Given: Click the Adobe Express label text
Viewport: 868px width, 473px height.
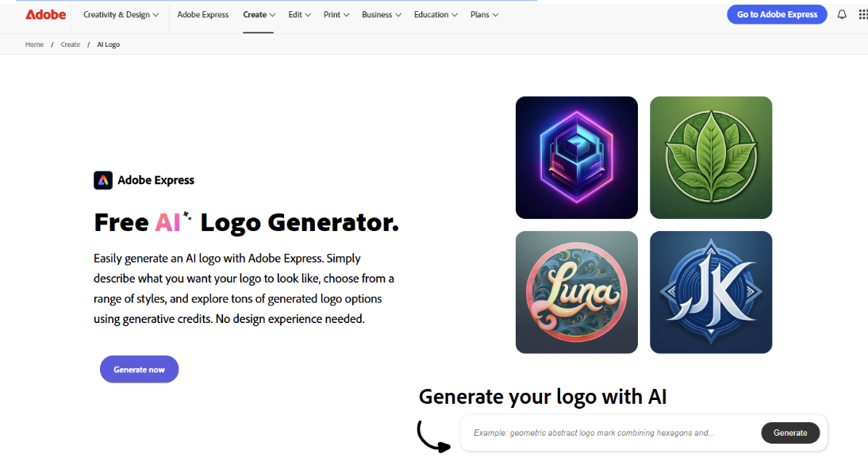Looking at the screenshot, I should coord(156,180).
